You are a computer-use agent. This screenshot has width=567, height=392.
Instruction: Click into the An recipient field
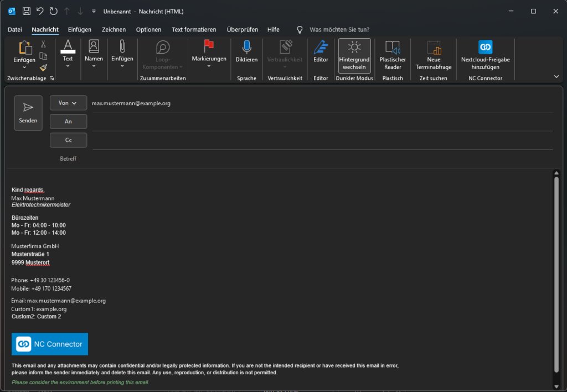click(323, 122)
